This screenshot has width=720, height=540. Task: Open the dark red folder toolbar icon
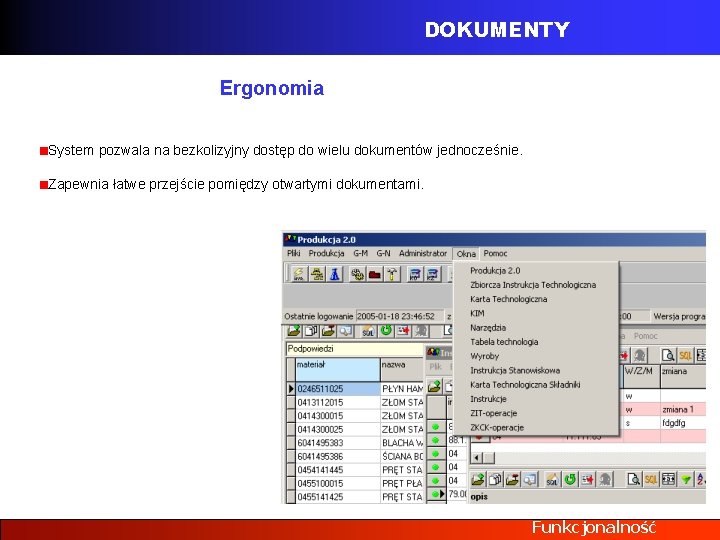tap(375, 274)
